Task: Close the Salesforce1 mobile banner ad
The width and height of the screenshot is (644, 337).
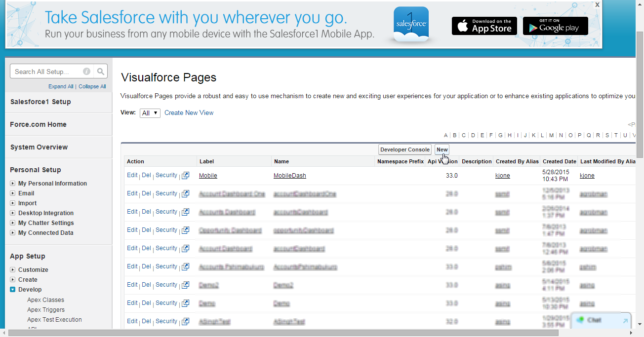Action: (x=597, y=4)
